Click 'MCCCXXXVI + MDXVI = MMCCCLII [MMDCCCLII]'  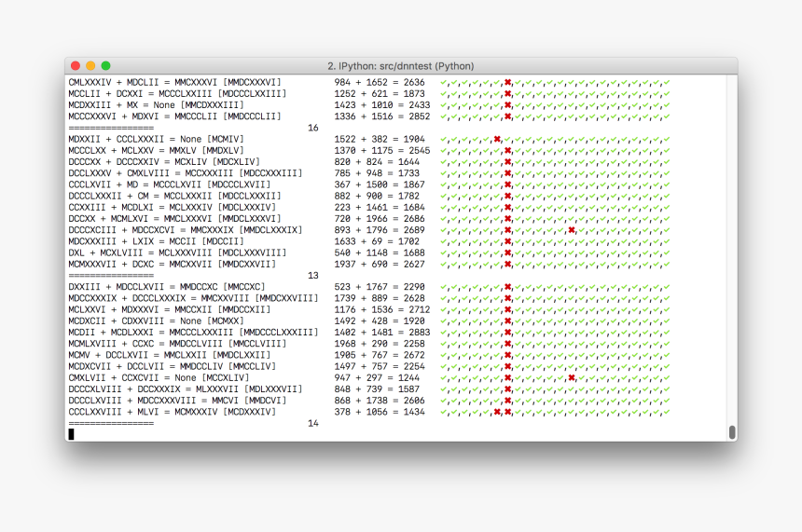point(175,116)
